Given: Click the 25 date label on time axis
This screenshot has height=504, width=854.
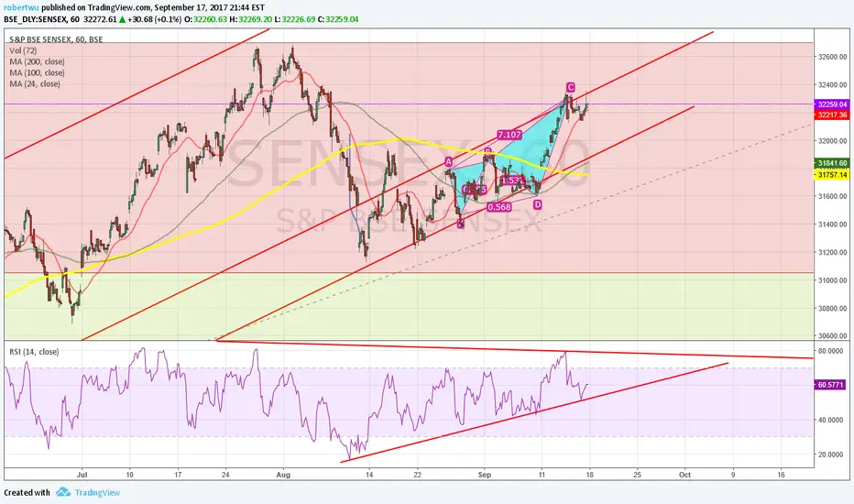Looking at the screenshot, I should pos(637,475).
